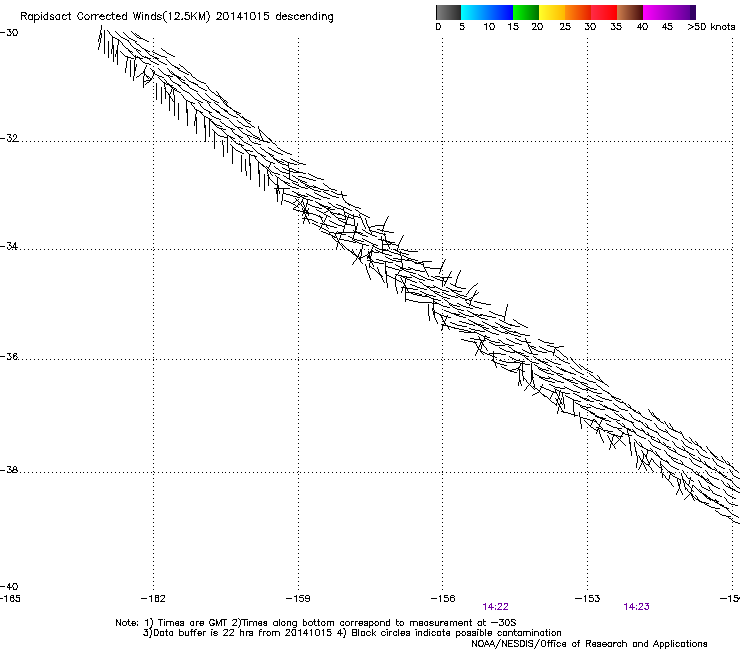Image resolution: width=740 pixels, height=650 pixels.
Task: Click the yellow 20-25 knots color swatch
Action: (x=552, y=12)
